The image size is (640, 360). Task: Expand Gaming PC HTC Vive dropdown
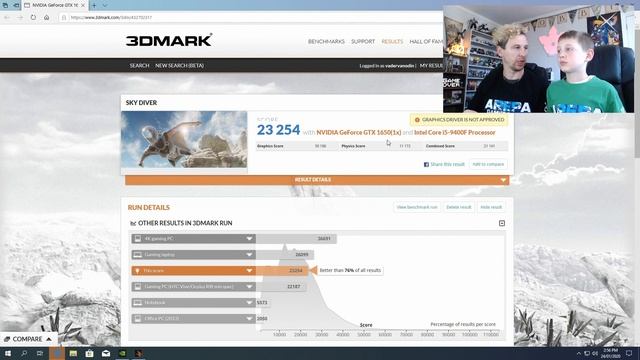coord(249,287)
